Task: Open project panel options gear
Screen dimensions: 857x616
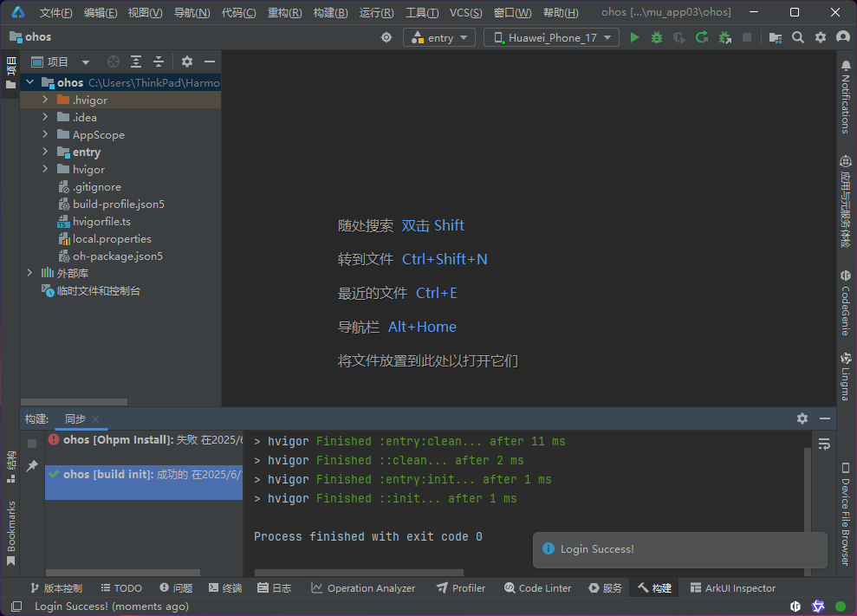Action: pos(187,62)
